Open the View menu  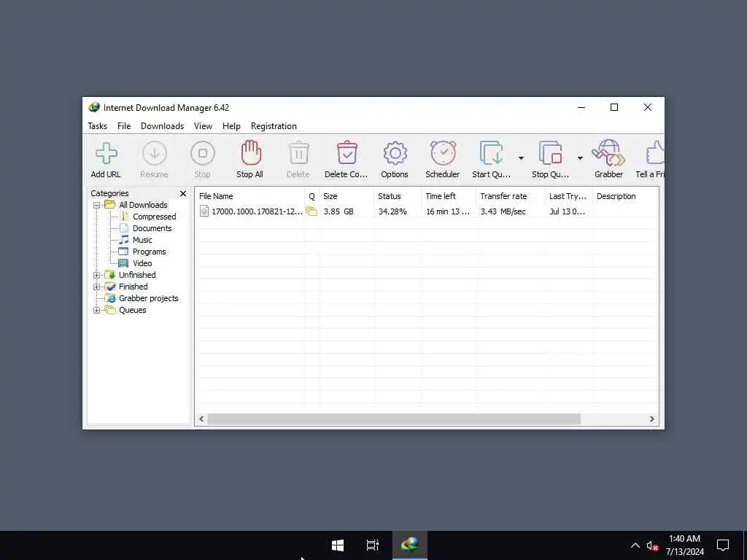pyautogui.click(x=203, y=126)
